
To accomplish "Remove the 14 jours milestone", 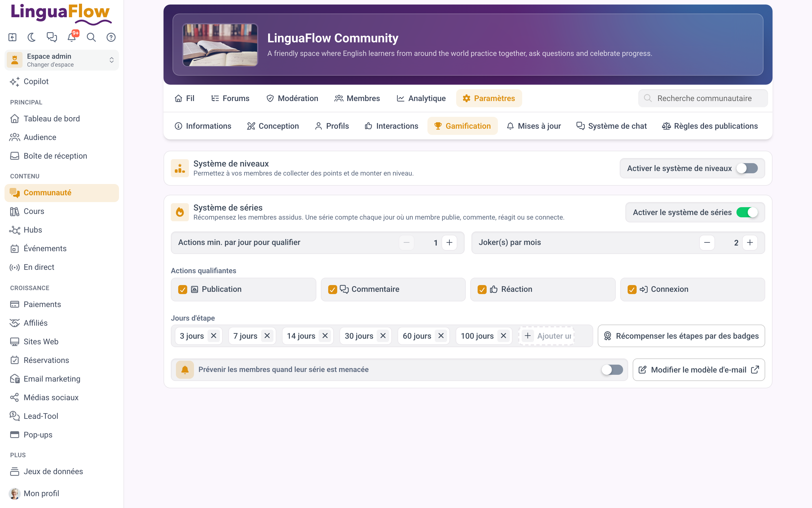I will click(325, 336).
